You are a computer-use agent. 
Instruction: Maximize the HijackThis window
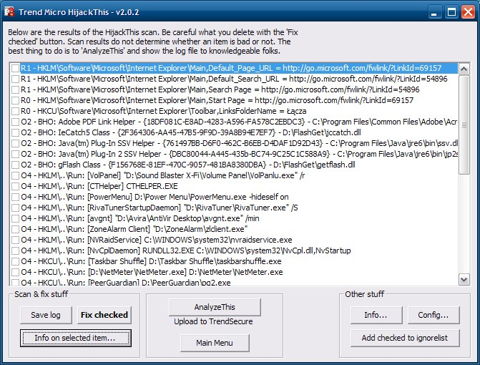(x=452, y=12)
